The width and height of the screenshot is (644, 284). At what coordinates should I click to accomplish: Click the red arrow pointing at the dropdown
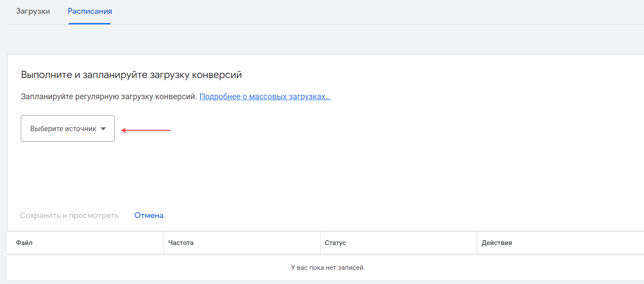pyautogui.click(x=146, y=130)
